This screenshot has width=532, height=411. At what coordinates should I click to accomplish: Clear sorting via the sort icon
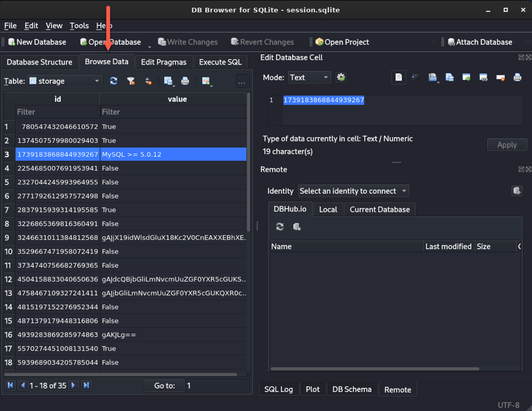tap(148, 81)
